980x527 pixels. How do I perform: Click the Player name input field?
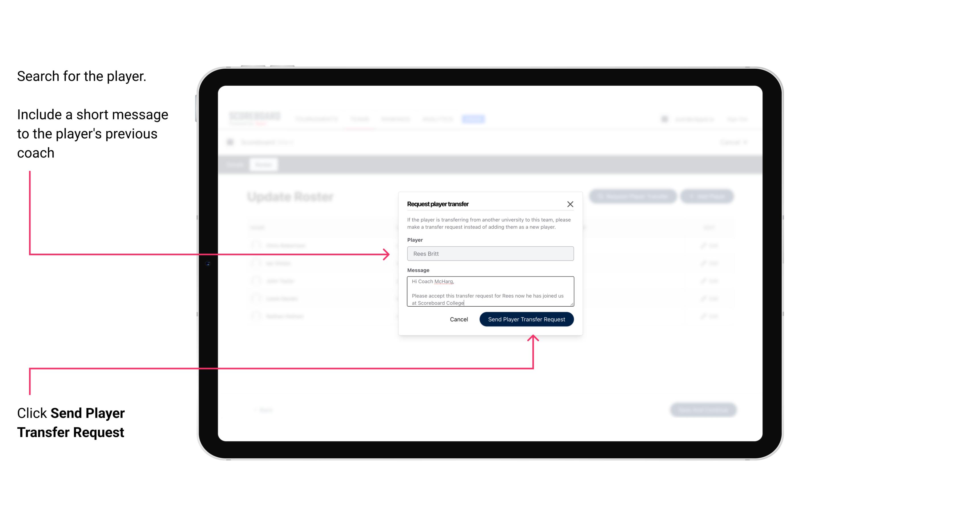coord(490,253)
